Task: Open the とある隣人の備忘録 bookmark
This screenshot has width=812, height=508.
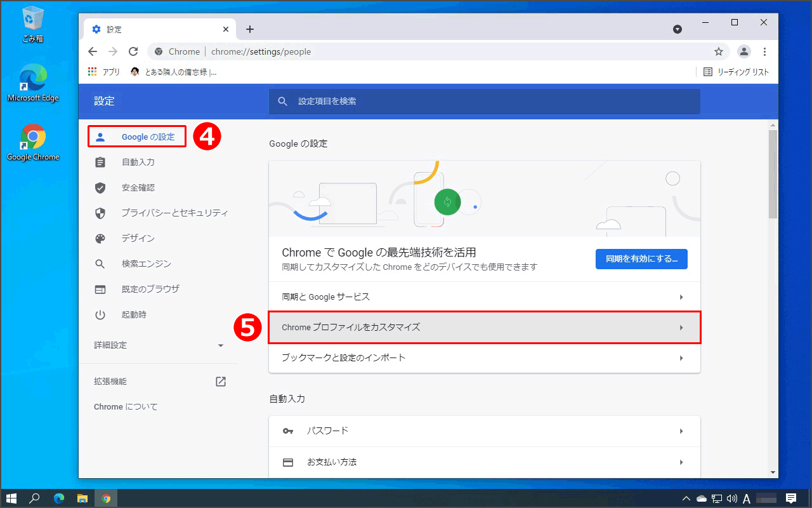Action: pyautogui.click(x=174, y=72)
